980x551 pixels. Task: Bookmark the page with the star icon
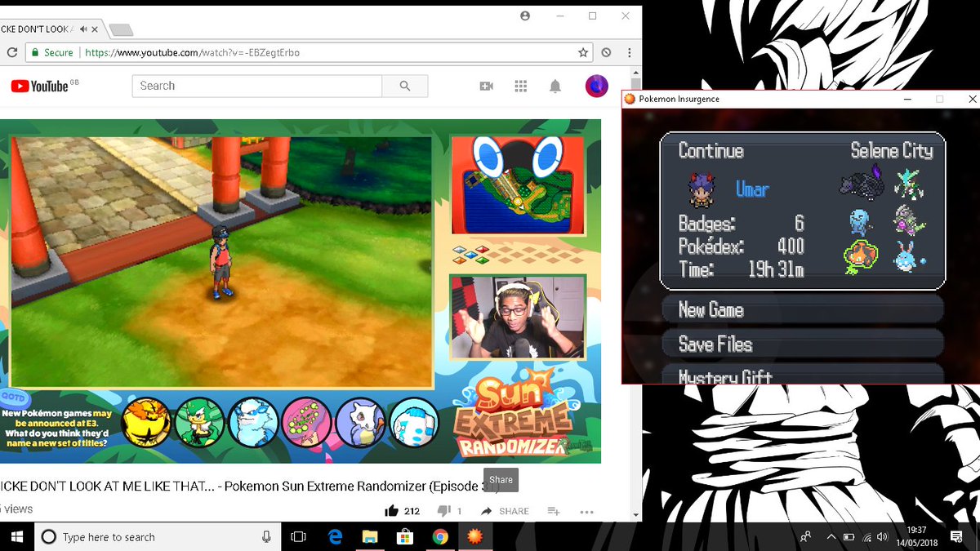coord(583,52)
